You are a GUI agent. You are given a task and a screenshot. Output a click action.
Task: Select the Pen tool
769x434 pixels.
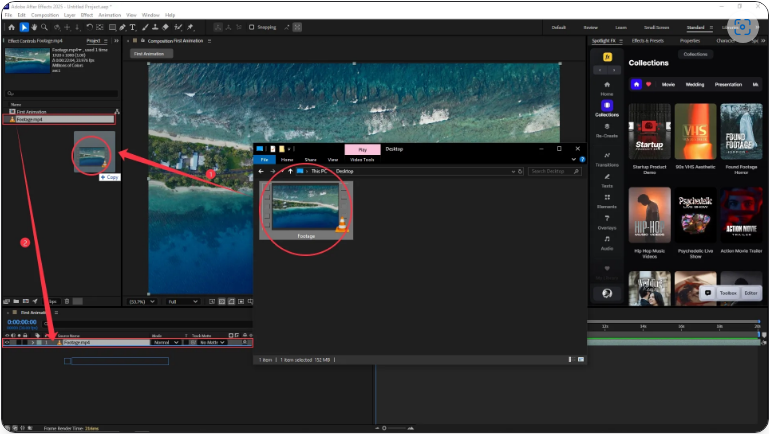point(123,27)
